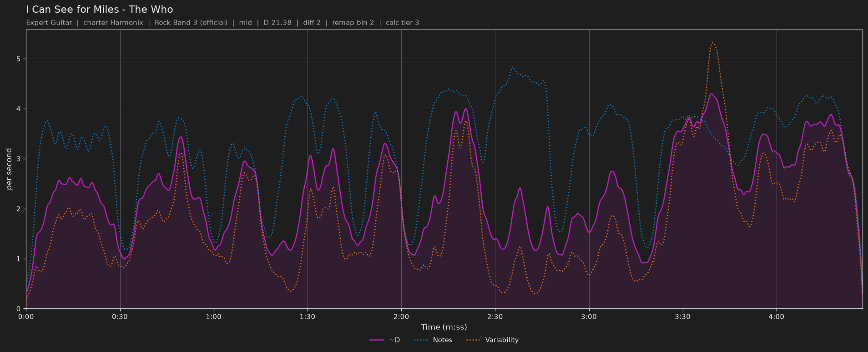The image size is (868, 352).
Task: Click the orange Variability peak above 5
Action: click(x=712, y=43)
